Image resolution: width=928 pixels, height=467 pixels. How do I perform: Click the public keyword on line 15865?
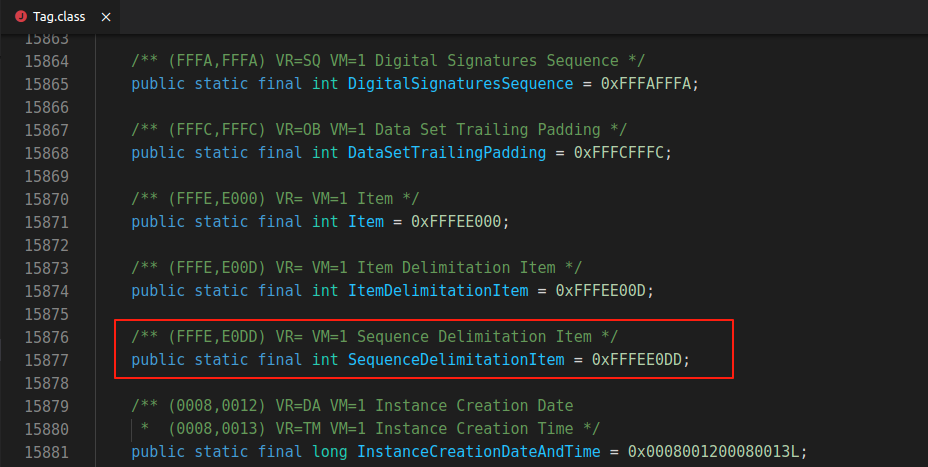[158, 84]
